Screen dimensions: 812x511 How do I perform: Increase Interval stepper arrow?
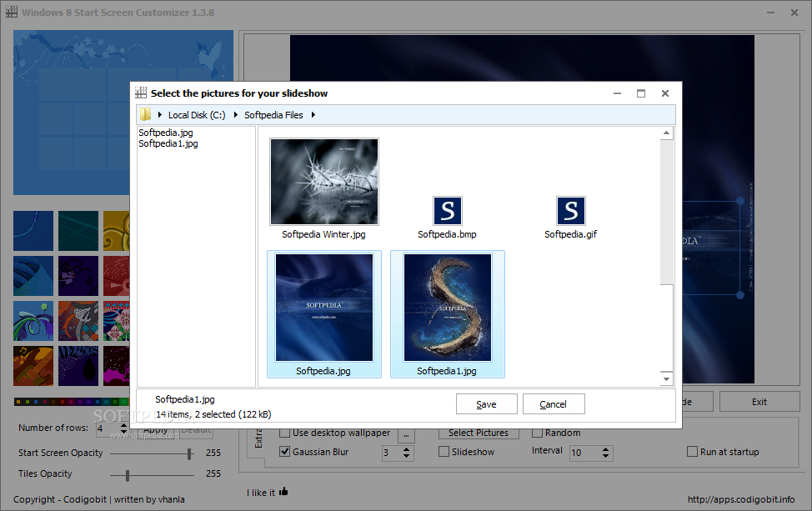point(606,449)
